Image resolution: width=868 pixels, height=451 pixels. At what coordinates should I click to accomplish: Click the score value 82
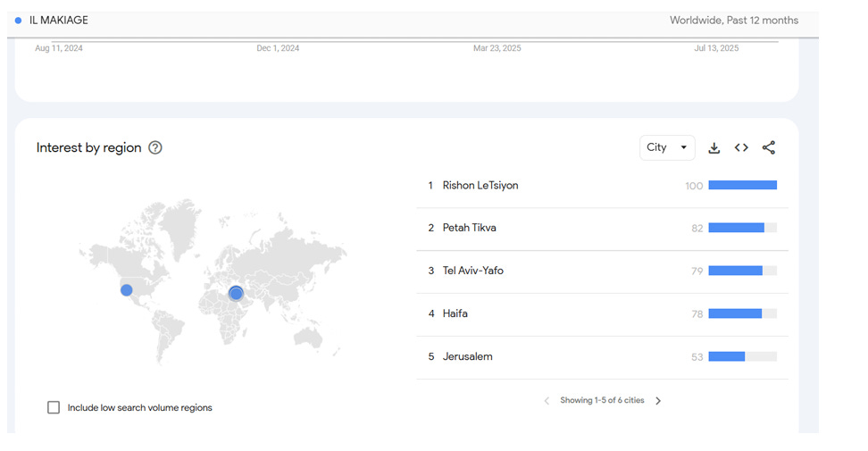(697, 229)
